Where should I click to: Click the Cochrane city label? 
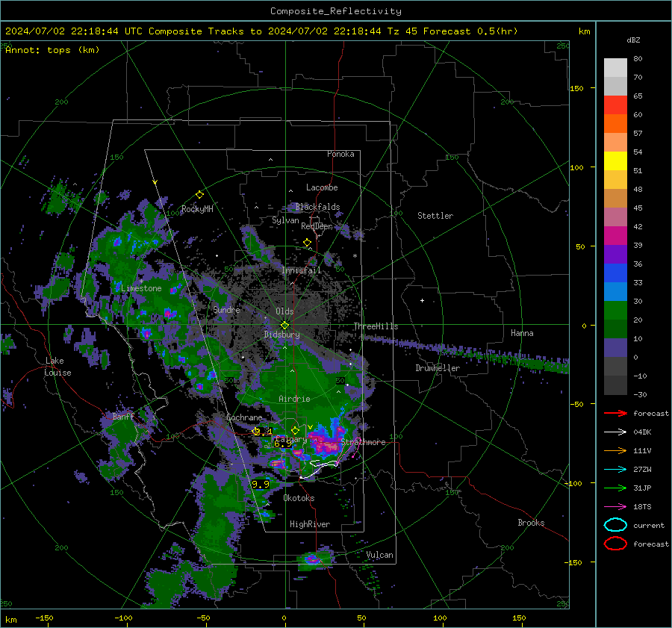click(244, 417)
